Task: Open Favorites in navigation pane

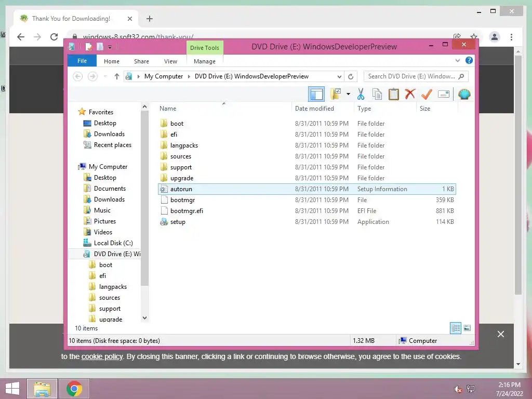Action: (x=101, y=112)
